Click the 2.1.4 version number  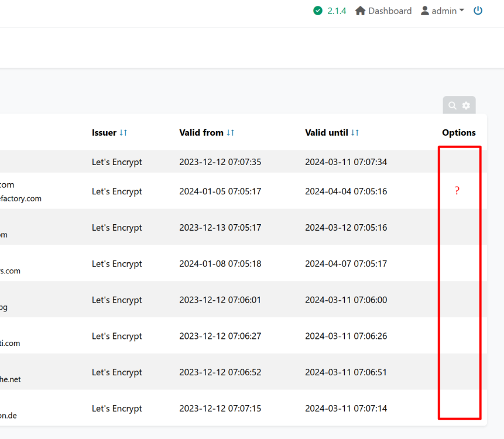pos(337,11)
